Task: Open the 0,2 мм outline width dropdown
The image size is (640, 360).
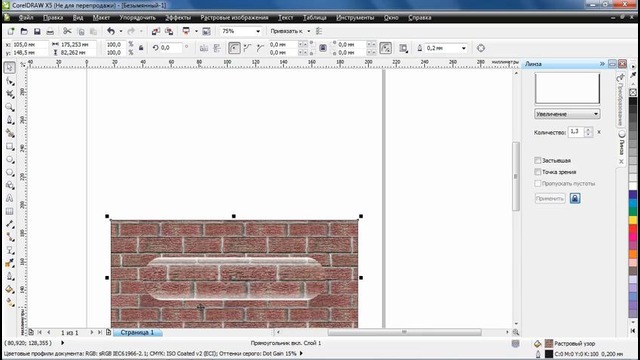Action: coord(464,48)
